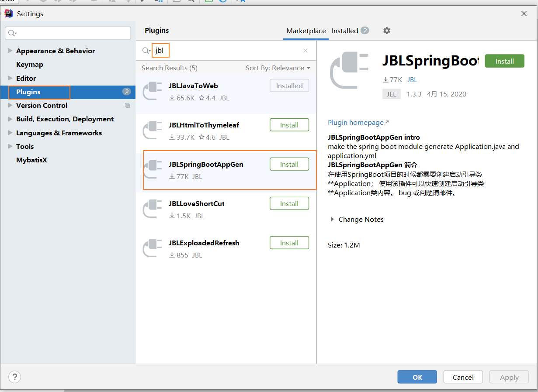
Task: Install JBLSpringBootAppGen from results list
Action: coord(289,164)
